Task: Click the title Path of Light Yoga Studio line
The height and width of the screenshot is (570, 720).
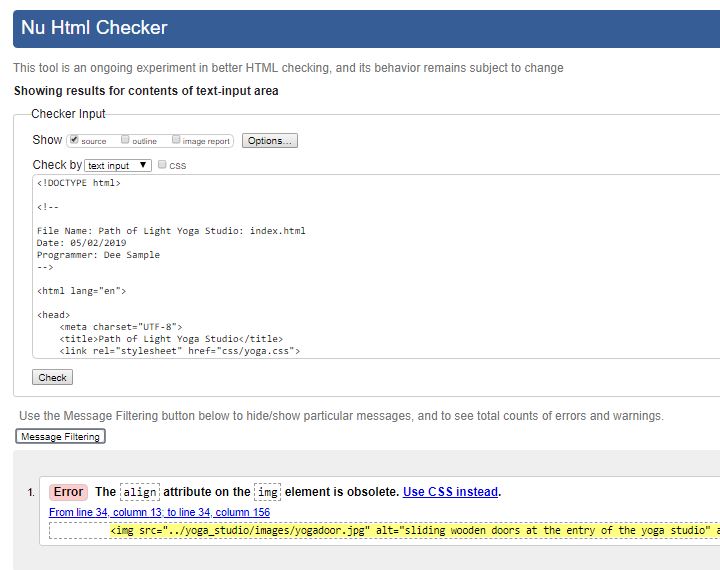Action: (x=171, y=339)
